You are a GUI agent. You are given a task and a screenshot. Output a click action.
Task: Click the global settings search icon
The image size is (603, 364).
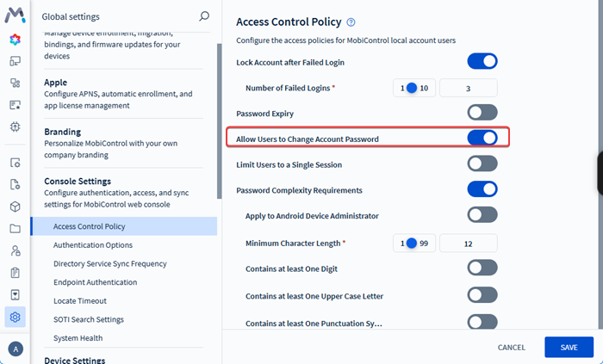(204, 15)
